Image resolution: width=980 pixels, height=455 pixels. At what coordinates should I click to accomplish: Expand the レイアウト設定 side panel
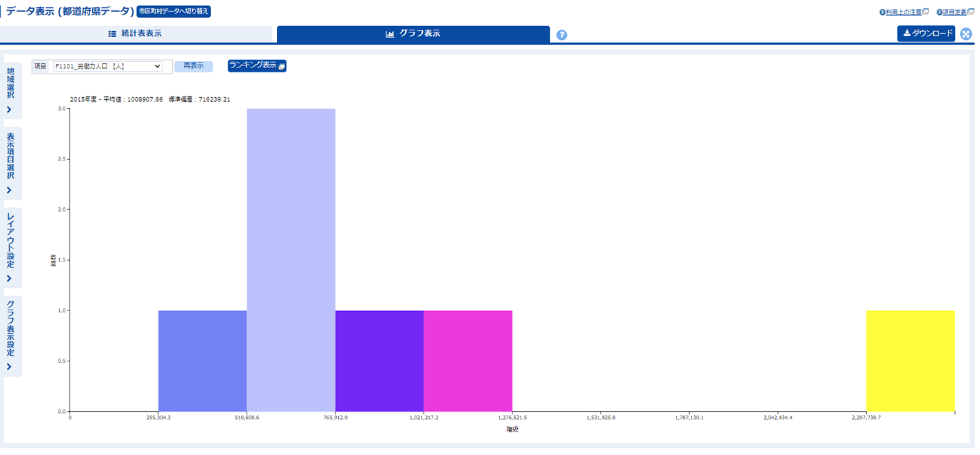pyautogui.click(x=11, y=248)
